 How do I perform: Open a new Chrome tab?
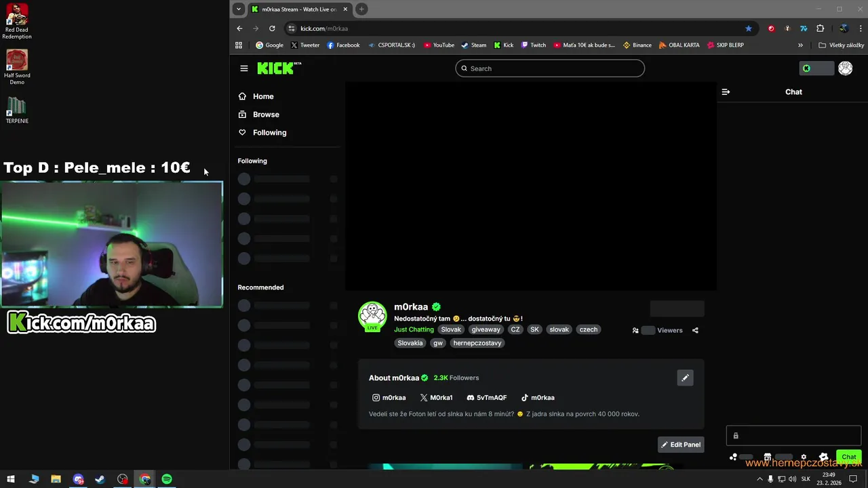click(x=361, y=9)
